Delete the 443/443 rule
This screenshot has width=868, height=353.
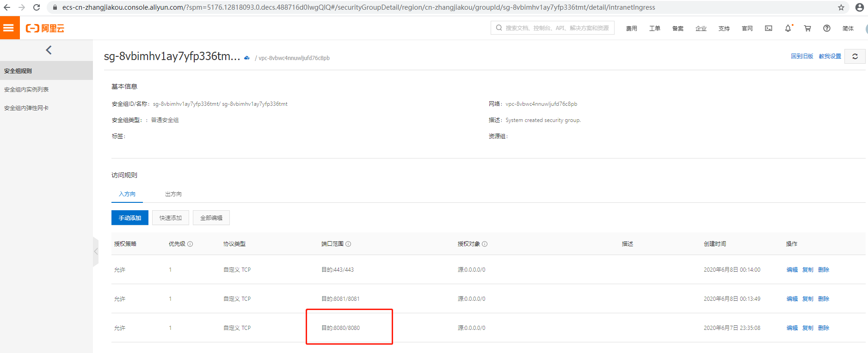[x=824, y=270]
